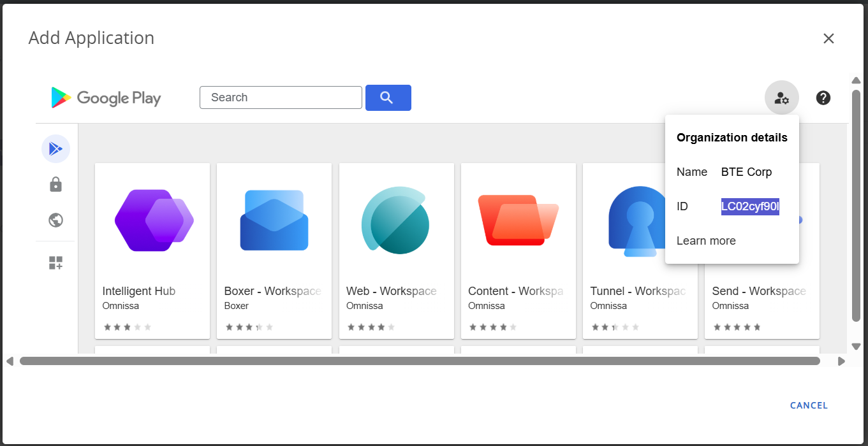Click the Content folder app icon

tap(518, 220)
